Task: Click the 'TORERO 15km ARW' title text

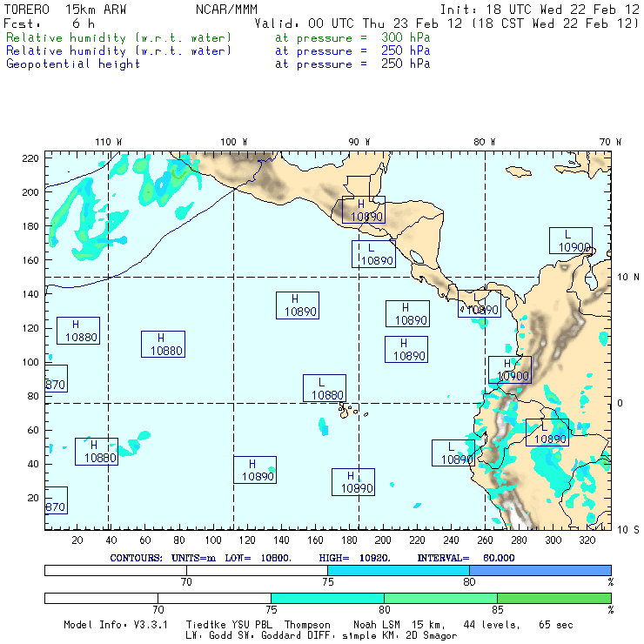Action: tap(65, 10)
